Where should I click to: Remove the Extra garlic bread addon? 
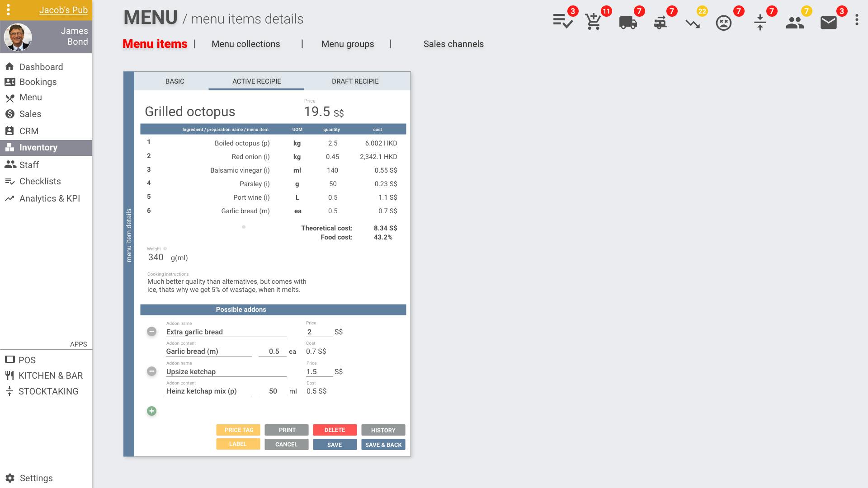[x=151, y=332]
